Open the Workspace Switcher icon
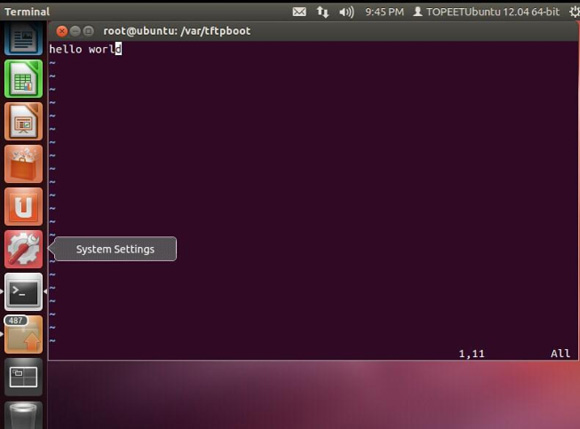Image resolution: width=580 pixels, height=429 pixels. tap(23, 377)
